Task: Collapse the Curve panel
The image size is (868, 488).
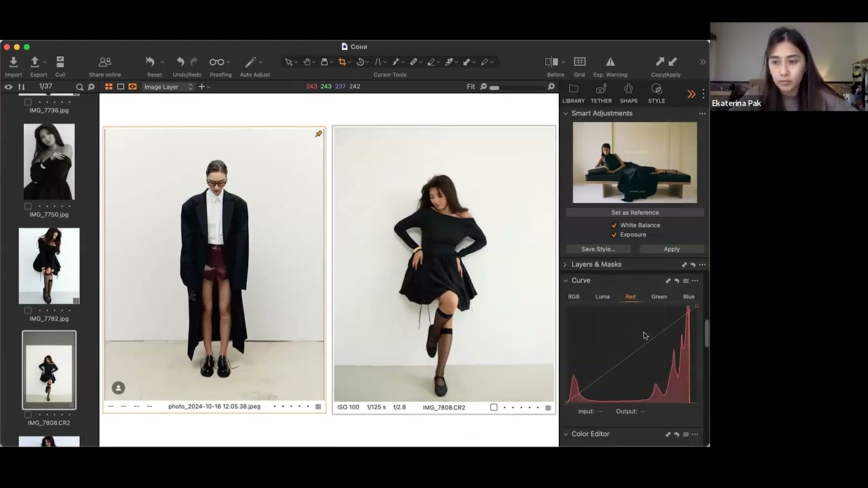Action: coord(566,281)
